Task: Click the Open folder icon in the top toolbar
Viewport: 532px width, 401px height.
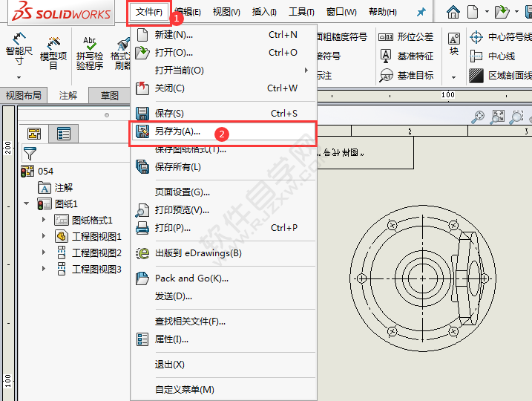Action: coord(502,12)
